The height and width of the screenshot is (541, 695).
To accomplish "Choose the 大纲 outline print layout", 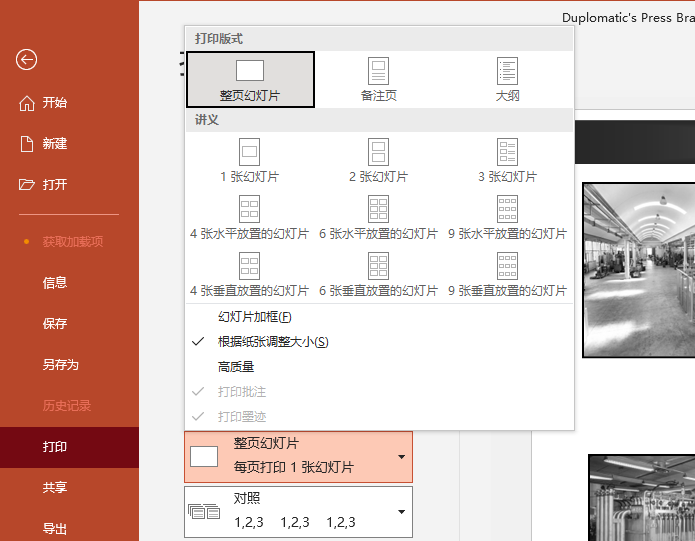I will [507, 79].
